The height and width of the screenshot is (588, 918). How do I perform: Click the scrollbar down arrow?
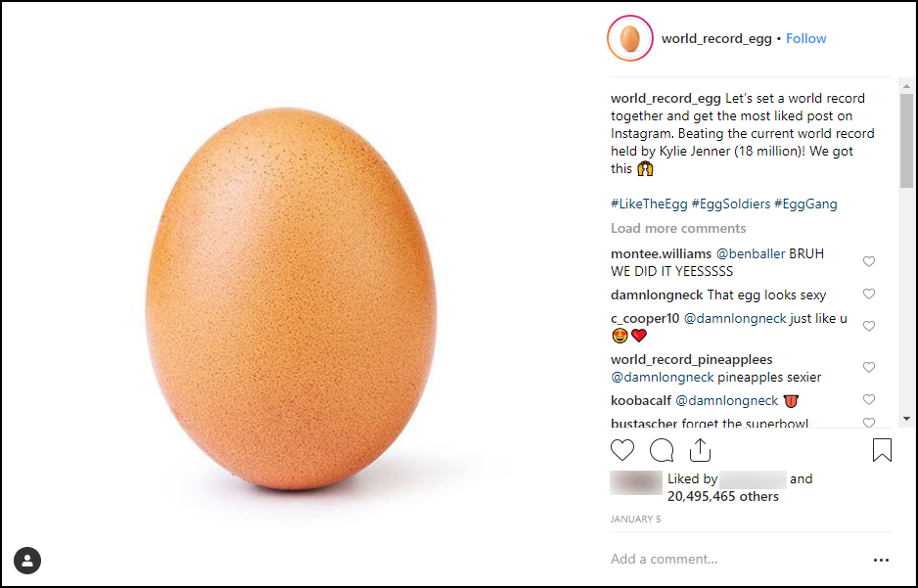906,419
